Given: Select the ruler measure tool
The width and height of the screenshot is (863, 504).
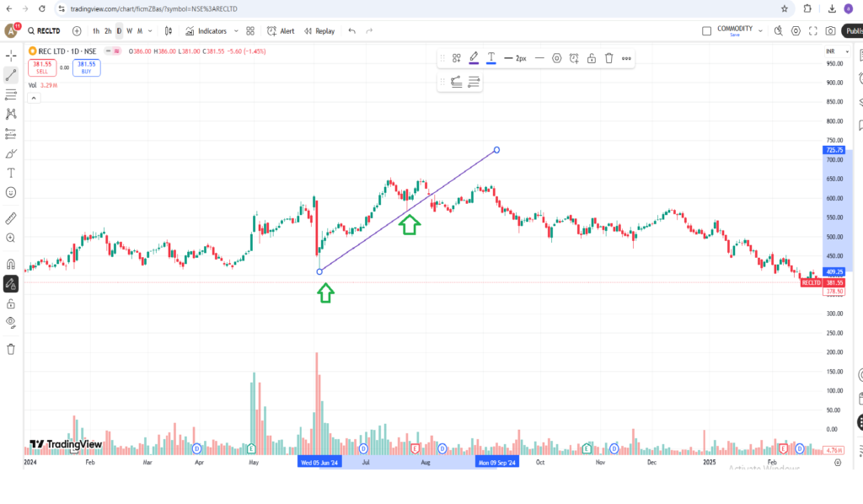Looking at the screenshot, I should click(x=11, y=218).
